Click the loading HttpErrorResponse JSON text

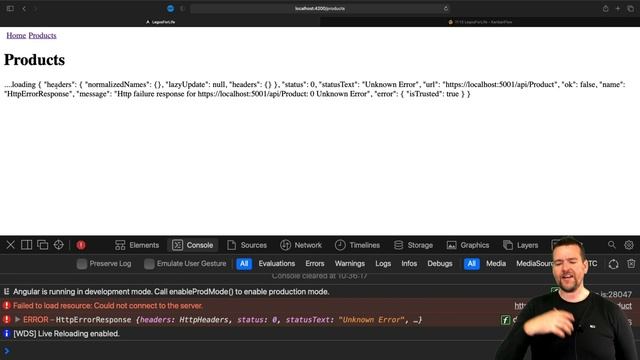(315, 89)
